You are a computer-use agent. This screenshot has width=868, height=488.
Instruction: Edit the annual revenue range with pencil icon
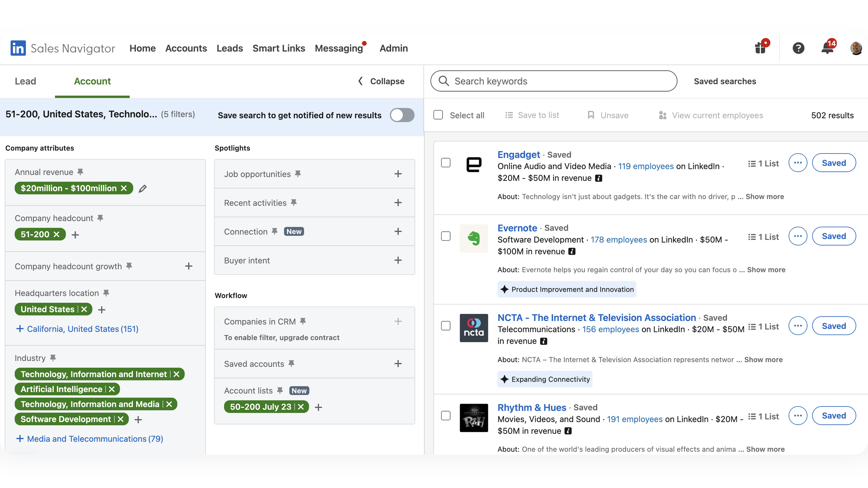142,189
